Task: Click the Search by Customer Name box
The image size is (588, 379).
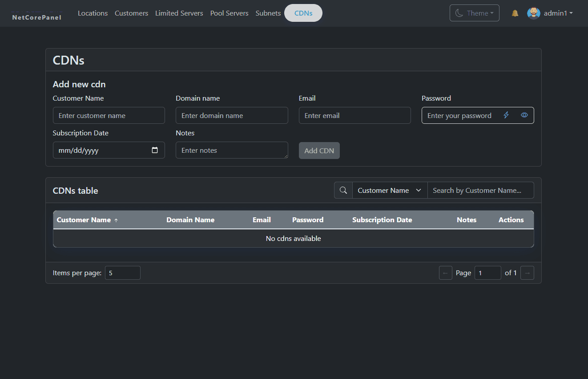Action: pos(480,190)
